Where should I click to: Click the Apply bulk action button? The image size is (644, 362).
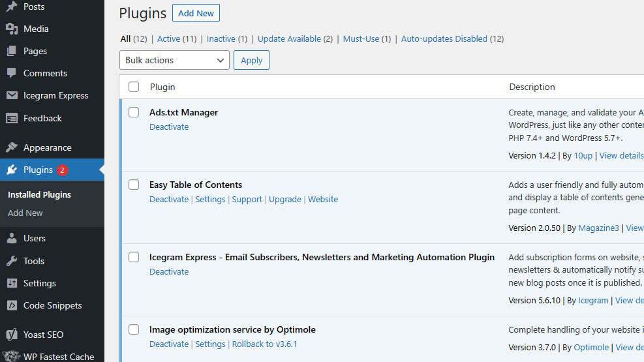pos(251,60)
